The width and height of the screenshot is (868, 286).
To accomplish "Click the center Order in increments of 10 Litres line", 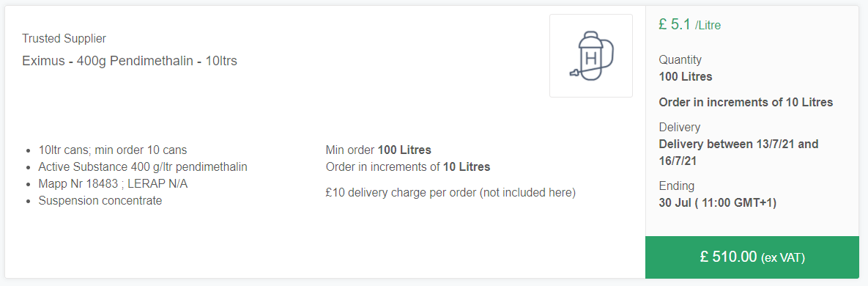I will [x=408, y=167].
